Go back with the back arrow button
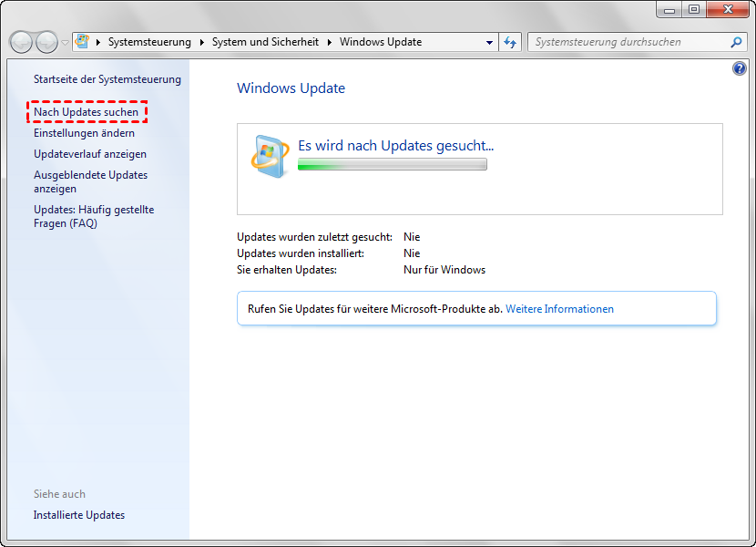This screenshot has height=547, width=756. (21, 43)
